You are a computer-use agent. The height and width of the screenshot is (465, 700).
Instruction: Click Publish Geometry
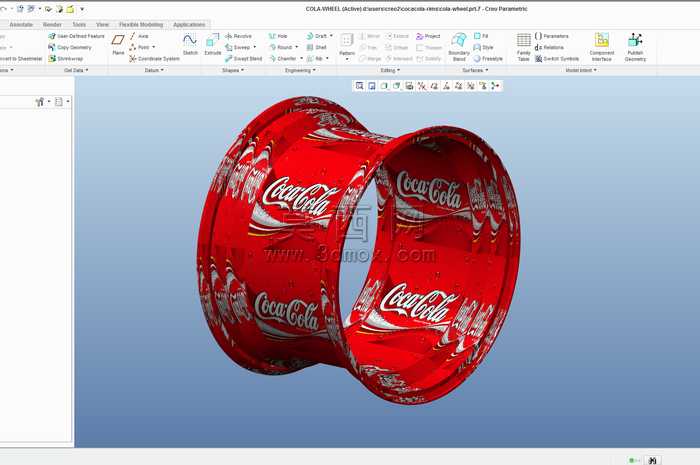tap(635, 46)
